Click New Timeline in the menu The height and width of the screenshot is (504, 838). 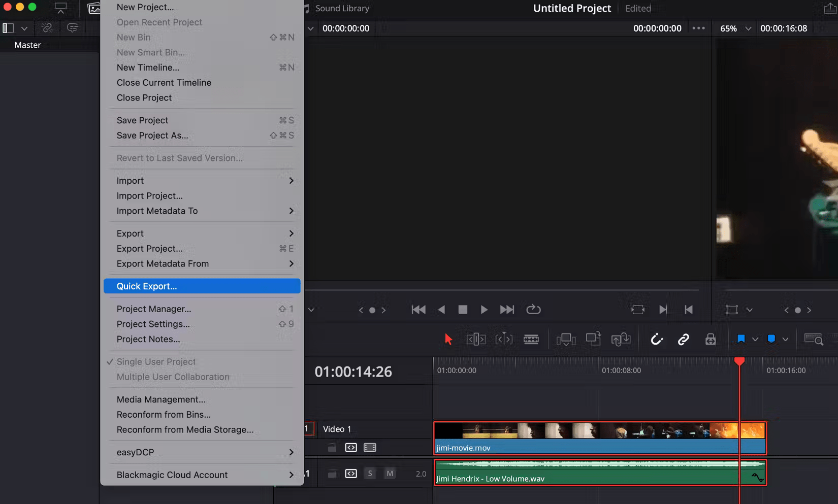[148, 67]
